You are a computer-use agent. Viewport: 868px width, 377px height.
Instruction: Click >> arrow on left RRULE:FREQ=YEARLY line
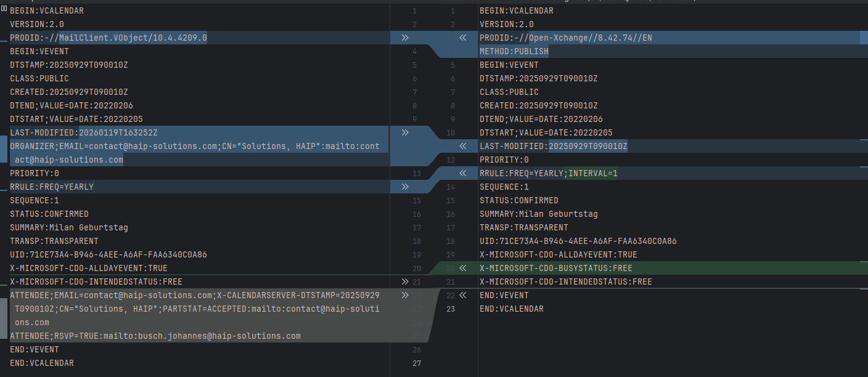[405, 187]
